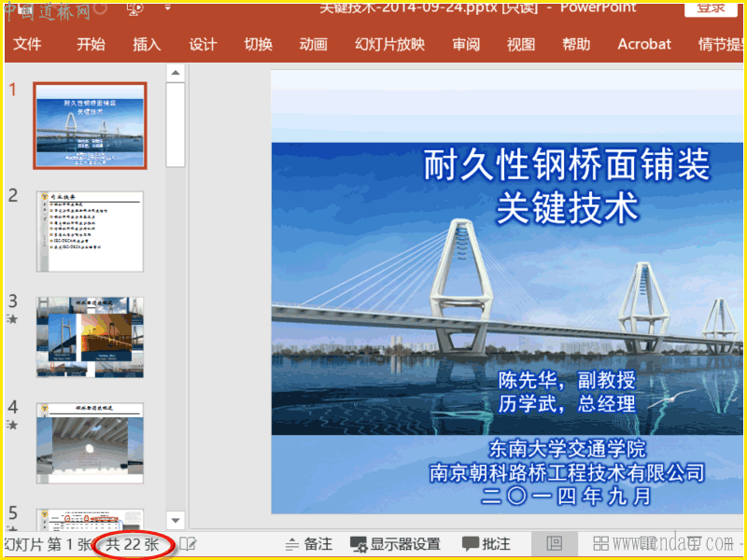Switch to Slide Sorter view icon

(600, 543)
